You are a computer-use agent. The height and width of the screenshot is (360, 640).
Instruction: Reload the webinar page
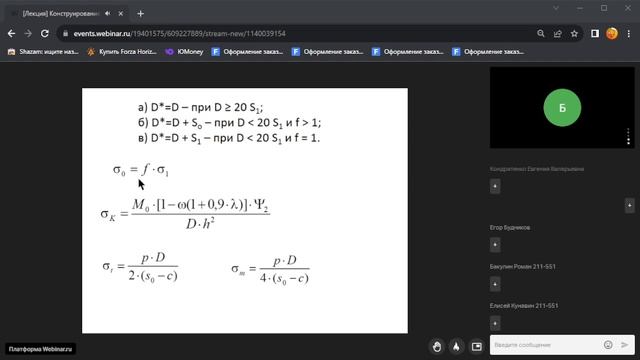click(x=45, y=34)
